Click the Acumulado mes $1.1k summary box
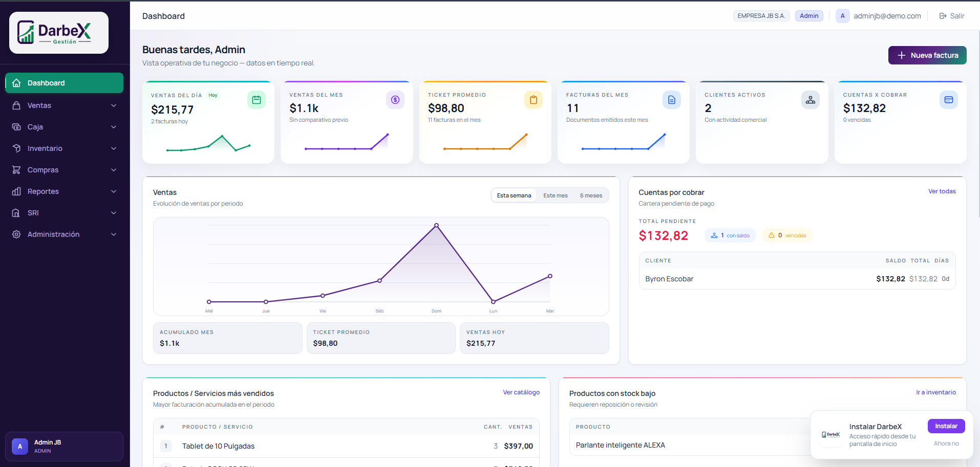 pos(228,338)
